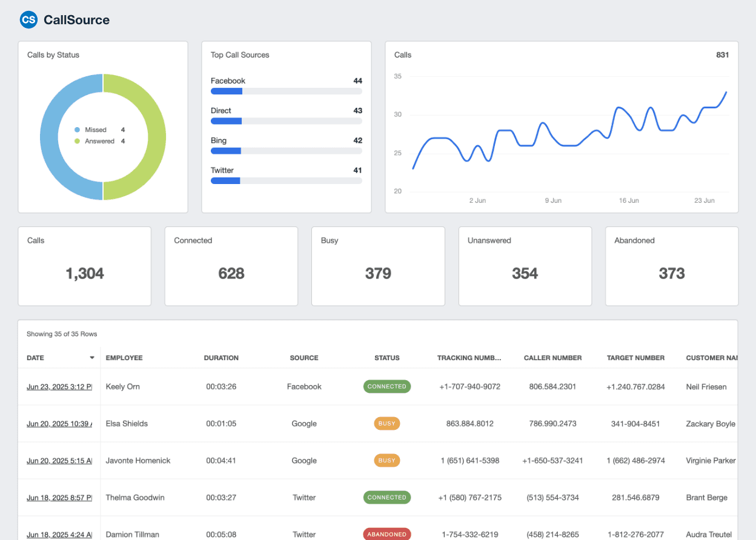
Task: Click the BUSY status badge for Elsa Shields
Action: click(387, 423)
